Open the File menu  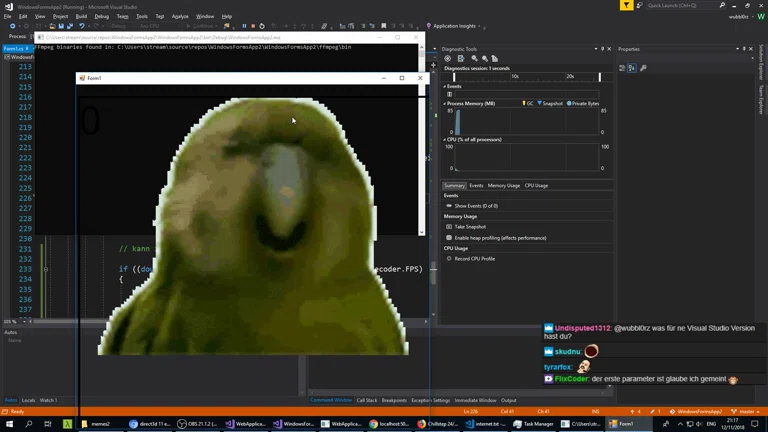tap(8, 16)
